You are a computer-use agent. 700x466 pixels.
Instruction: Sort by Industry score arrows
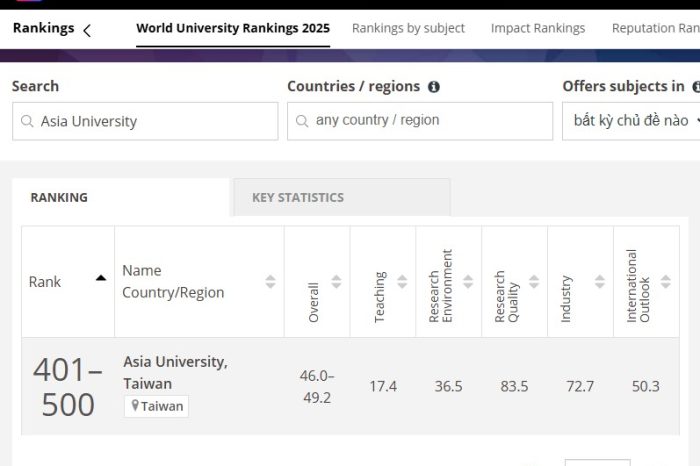[600, 282]
